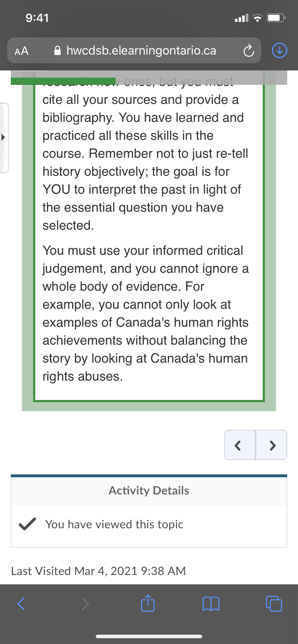Show all open tabs icon

click(274, 603)
